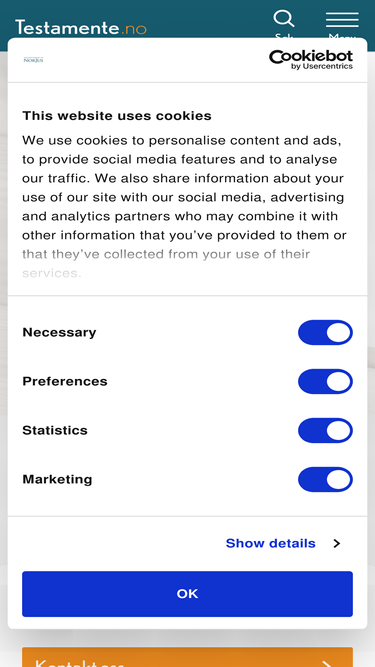Click the Preferences category label
Viewport: 375px width, 667px height.
pos(65,381)
